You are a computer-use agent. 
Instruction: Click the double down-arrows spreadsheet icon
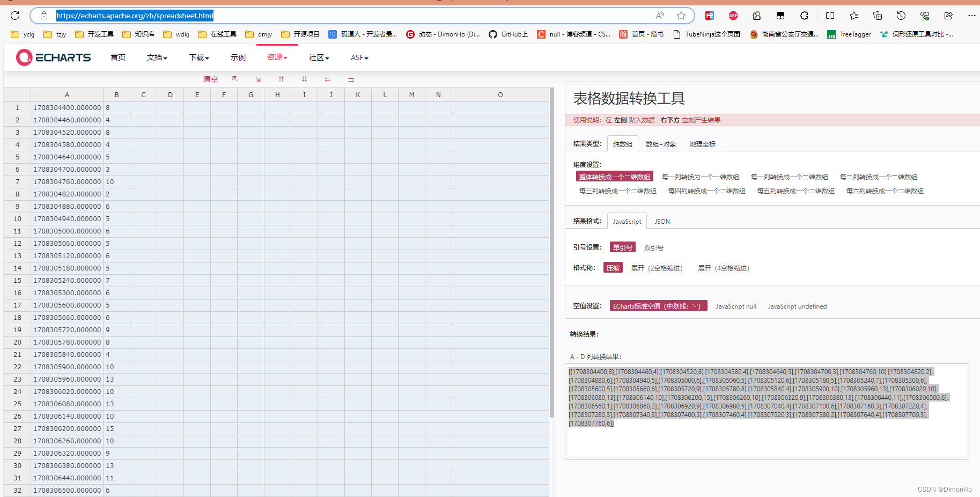pos(304,79)
